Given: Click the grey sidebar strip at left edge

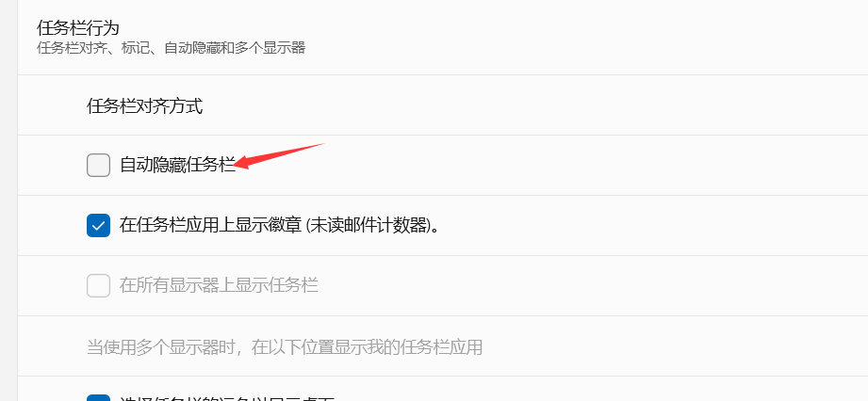Looking at the screenshot, I should 8,200.
